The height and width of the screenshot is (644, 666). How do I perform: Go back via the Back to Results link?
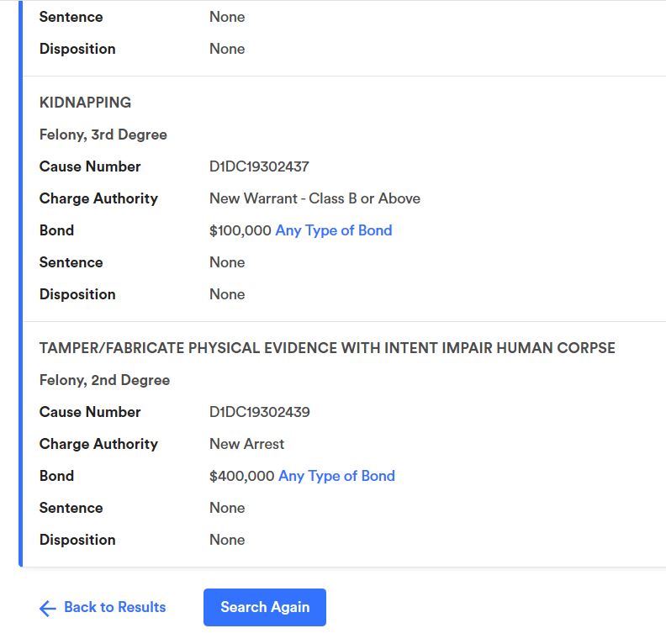pos(114,607)
